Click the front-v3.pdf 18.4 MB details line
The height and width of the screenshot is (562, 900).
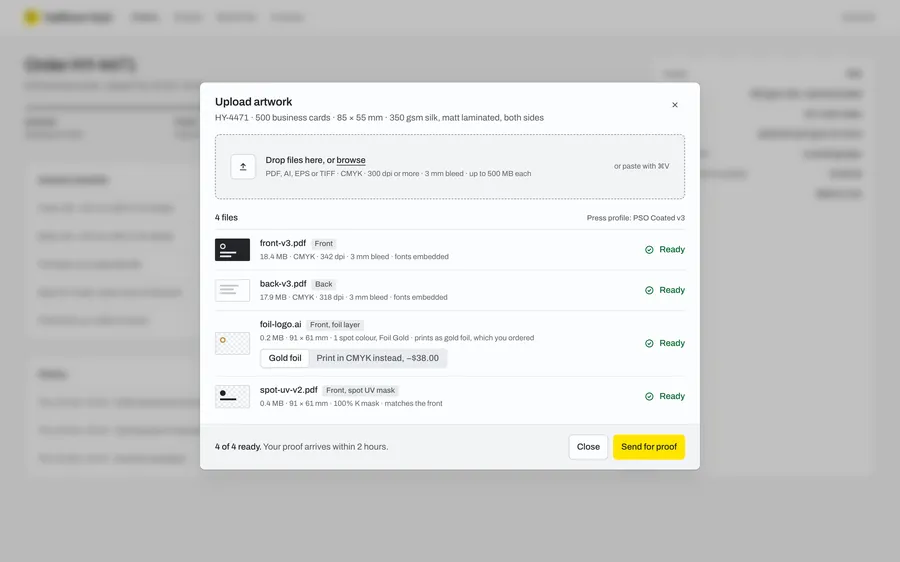tap(354, 257)
